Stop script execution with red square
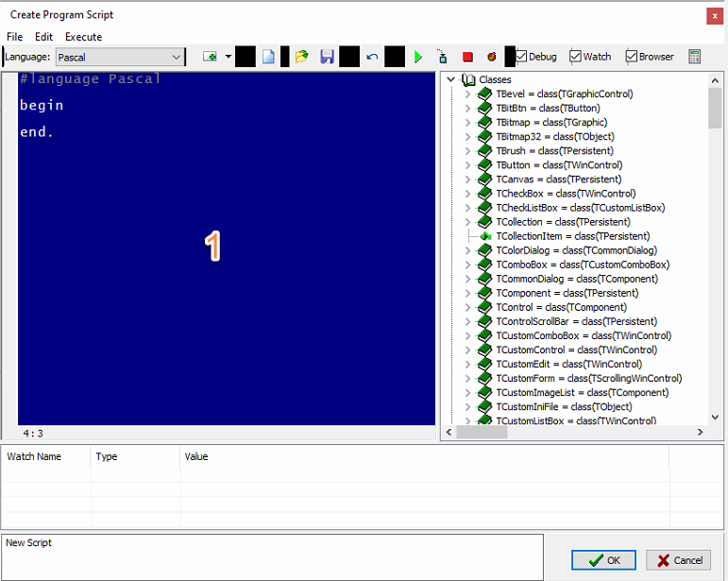This screenshot has height=581, width=728. tap(467, 57)
